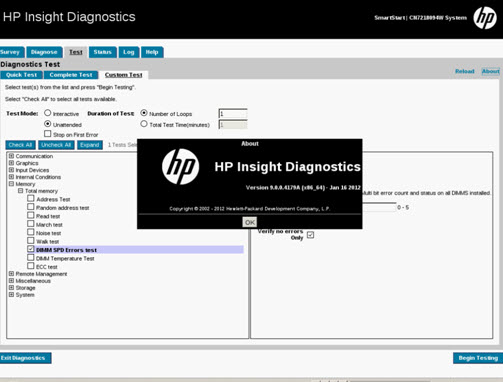
Task: Open the Log tab
Action: (x=129, y=52)
